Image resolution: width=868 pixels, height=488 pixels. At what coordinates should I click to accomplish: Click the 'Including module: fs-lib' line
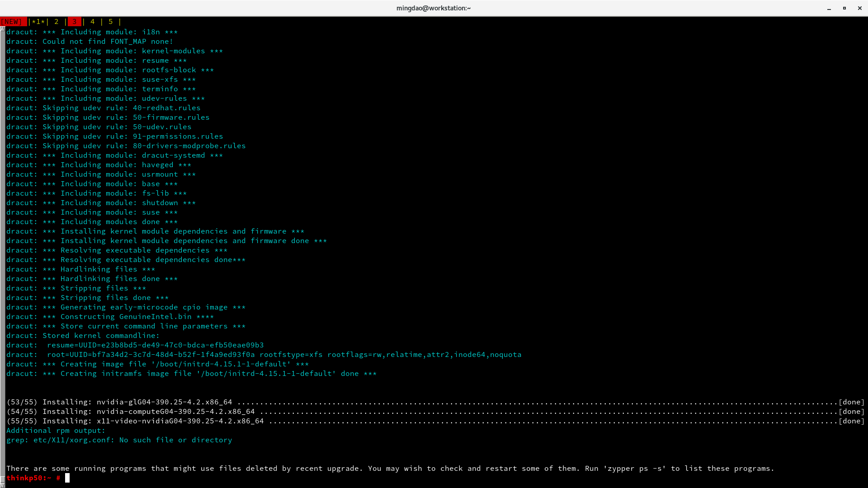click(x=97, y=193)
